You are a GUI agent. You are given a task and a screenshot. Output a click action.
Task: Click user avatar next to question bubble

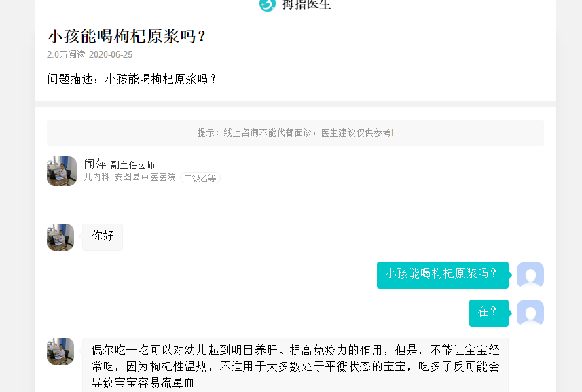[x=530, y=275]
